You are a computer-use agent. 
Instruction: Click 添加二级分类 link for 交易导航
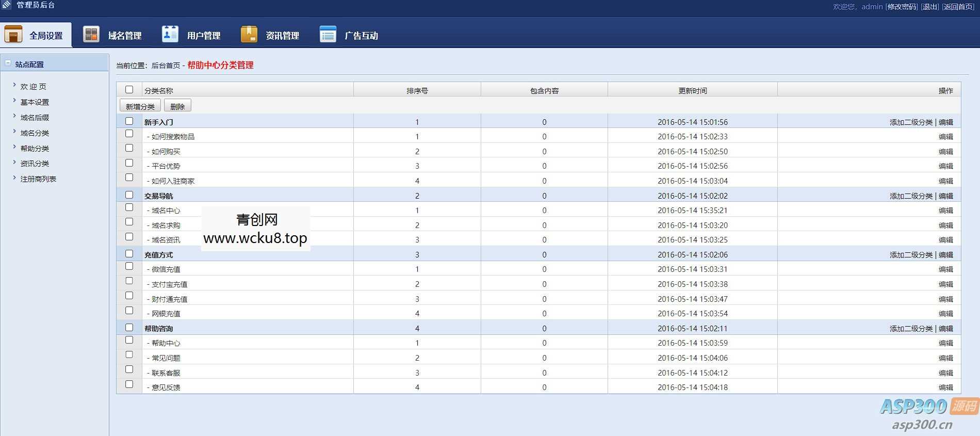(911, 196)
